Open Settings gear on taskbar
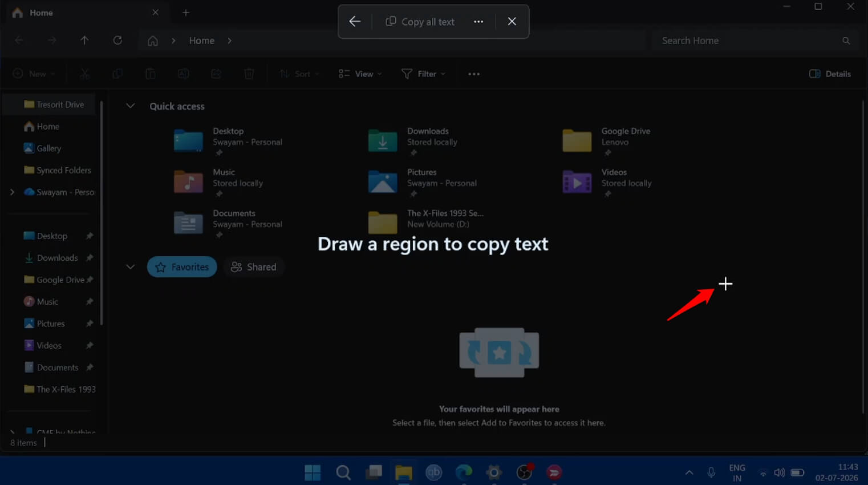 click(x=494, y=472)
